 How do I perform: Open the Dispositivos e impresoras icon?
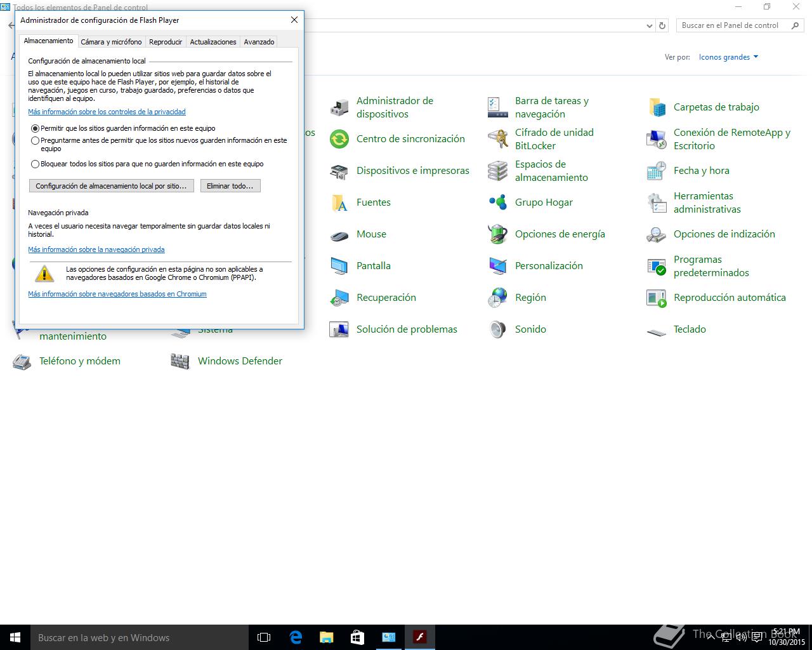[339, 171]
